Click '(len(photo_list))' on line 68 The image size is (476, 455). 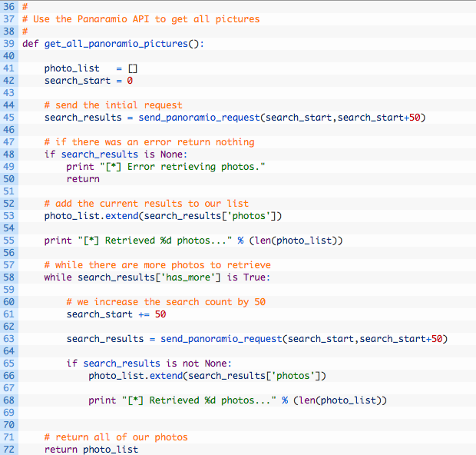point(340,400)
